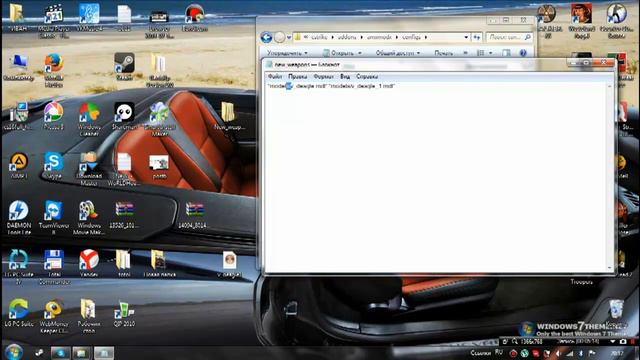The height and width of the screenshot is (360, 640).
Task: Open the panda Shareman desktop icon
Action: pyautogui.click(x=124, y=116)
